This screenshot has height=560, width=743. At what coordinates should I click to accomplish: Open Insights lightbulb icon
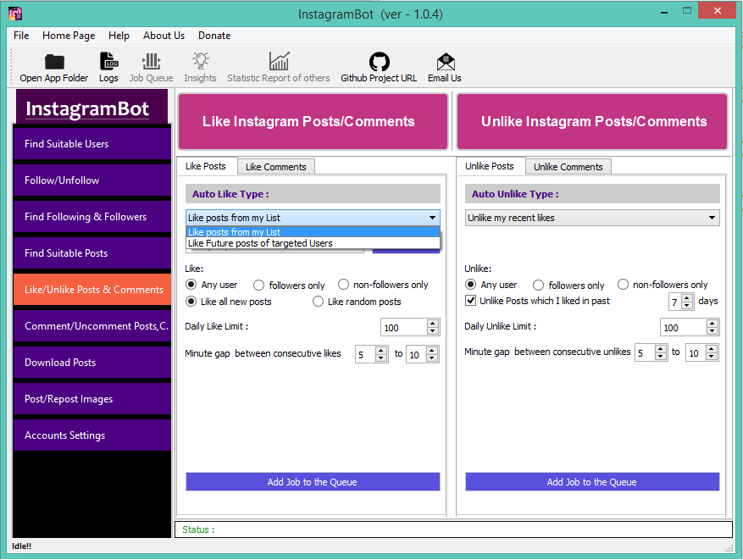[201, 61]
